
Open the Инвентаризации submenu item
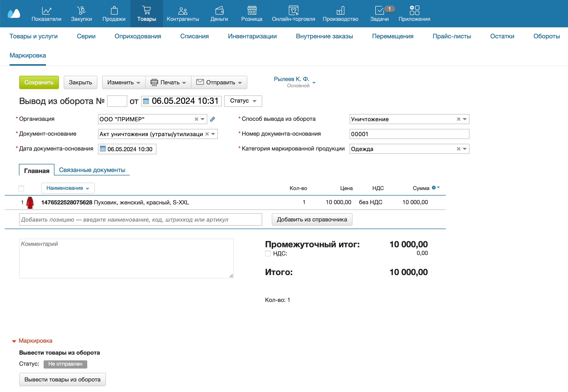[x=252, y=36]
